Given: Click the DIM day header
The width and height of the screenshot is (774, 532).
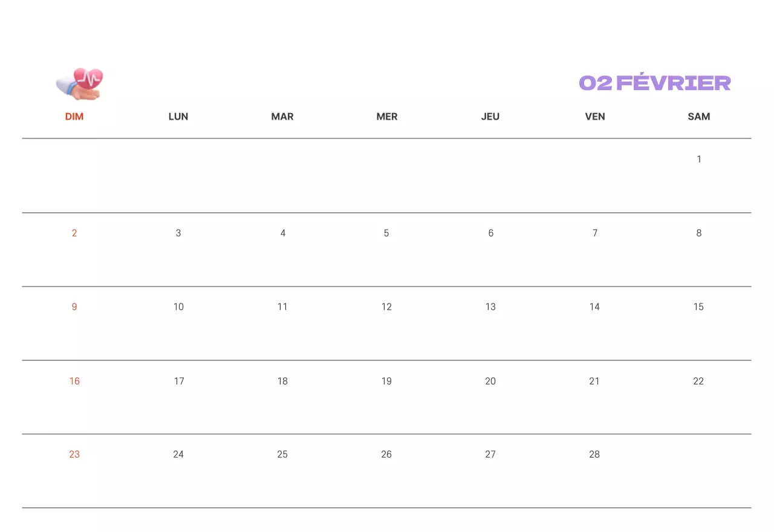Looking at the screenshot, I should coord(74,117).
